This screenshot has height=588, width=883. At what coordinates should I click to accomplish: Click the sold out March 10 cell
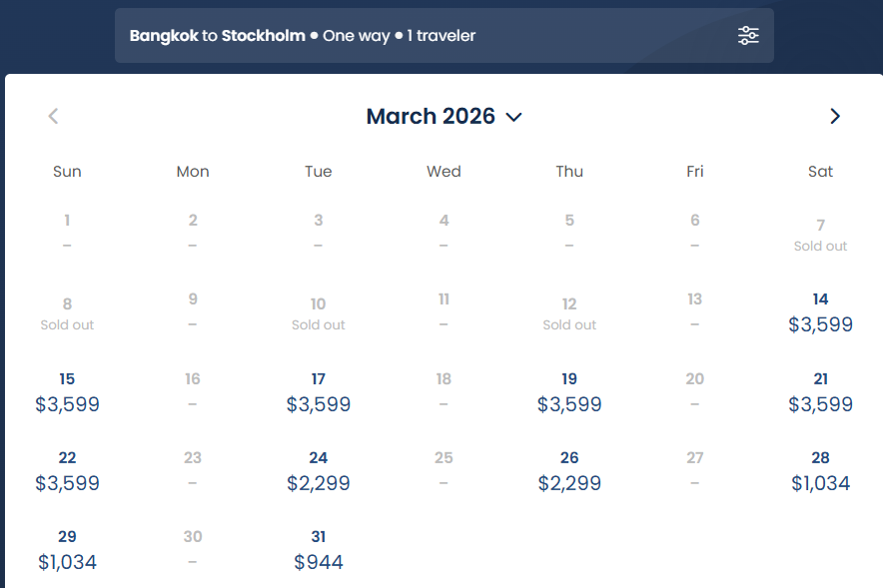coord(319,312)
